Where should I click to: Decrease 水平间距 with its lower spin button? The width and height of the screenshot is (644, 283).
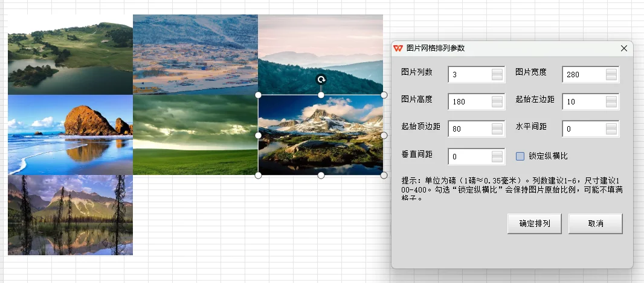[611, 132]
